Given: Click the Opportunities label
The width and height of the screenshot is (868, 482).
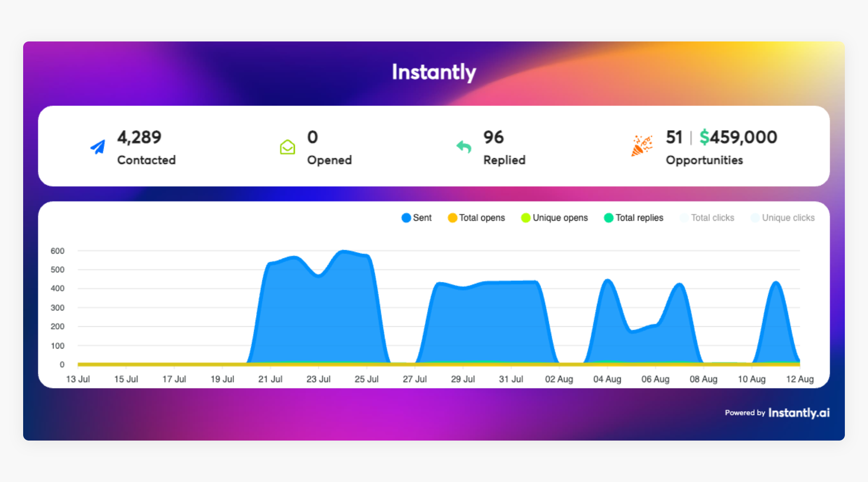Looking at the screenshot, I should point(705,161).
